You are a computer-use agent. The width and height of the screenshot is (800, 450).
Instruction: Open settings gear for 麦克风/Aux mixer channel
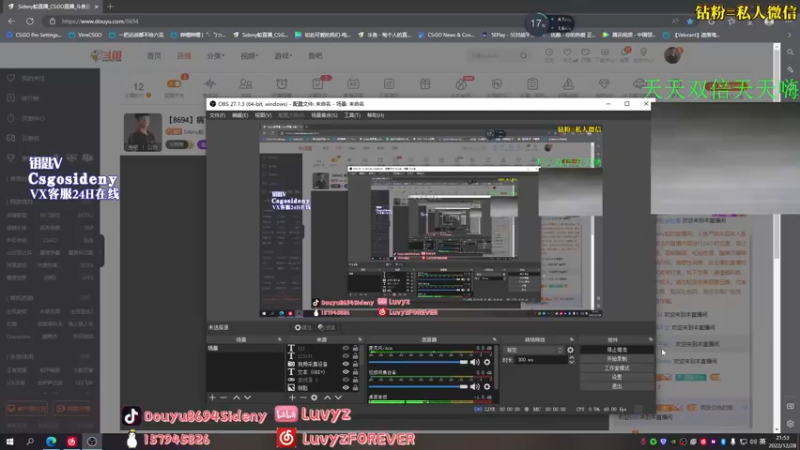[487, 362]
